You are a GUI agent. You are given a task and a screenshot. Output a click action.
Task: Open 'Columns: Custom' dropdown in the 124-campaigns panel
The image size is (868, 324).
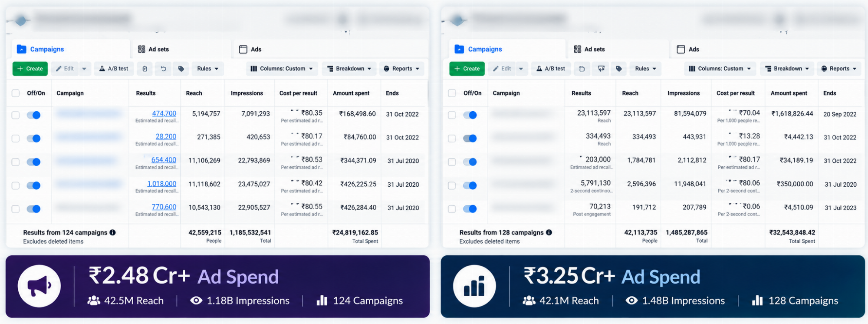click(282, 69)
